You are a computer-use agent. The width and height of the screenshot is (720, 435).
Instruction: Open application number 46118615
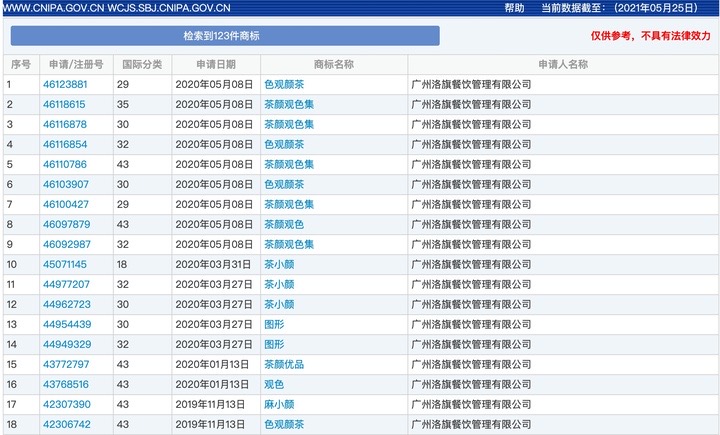click(x=65, y=105)
